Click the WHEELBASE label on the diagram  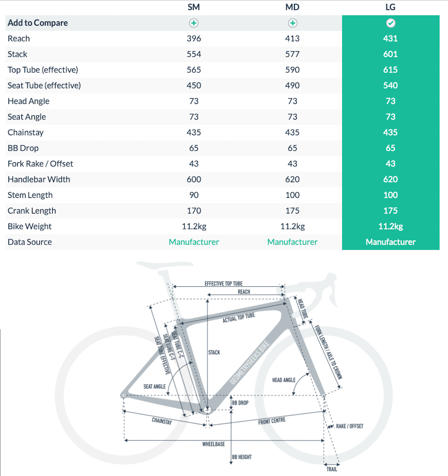point(213,443)
